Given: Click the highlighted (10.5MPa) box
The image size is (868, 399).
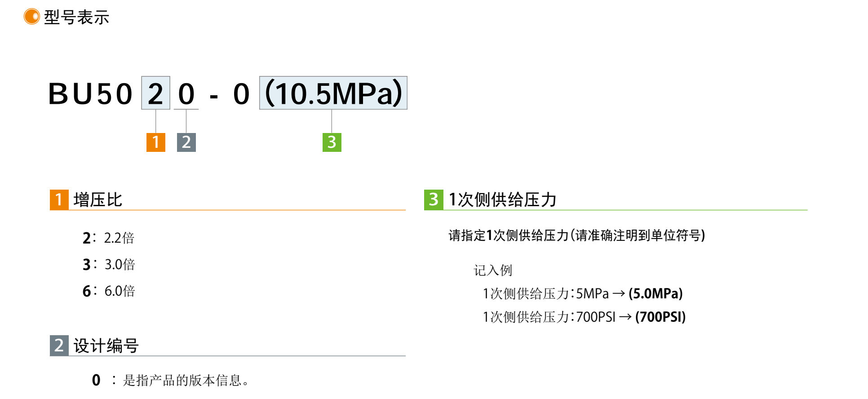Looking at the screenshot, I should 333,93.
